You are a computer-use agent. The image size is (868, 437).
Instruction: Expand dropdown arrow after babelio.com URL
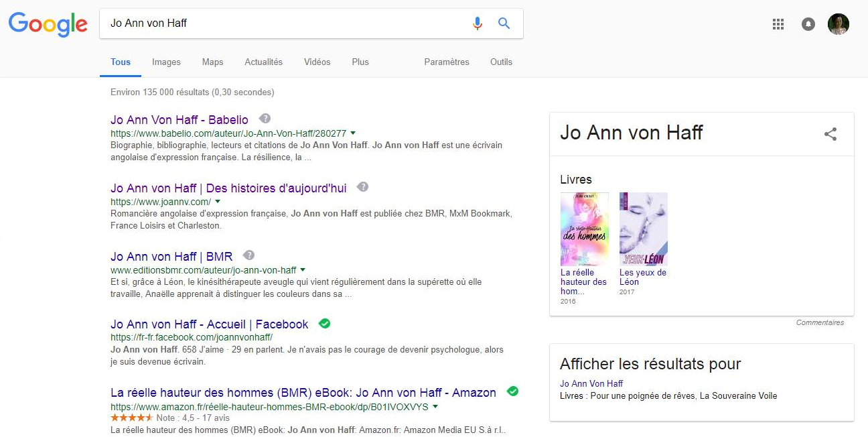(353, 133)
